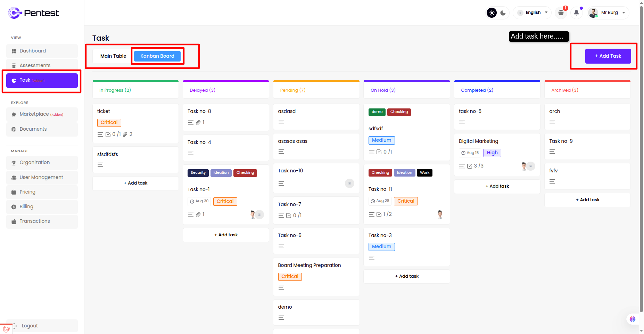The height and width of the screenshot is (334, 644).
Task: Open the Board Meeting Preparation card
Action: 309,265
